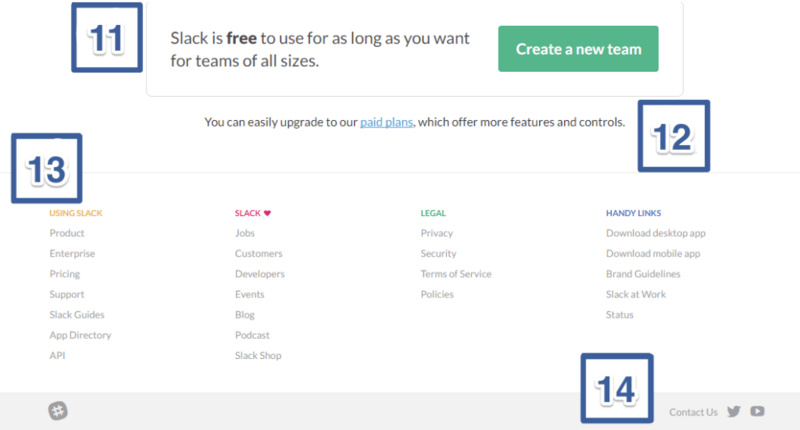Click the Create a new team button
Viewport: 800px width, 430px height.
coord(578,49)
